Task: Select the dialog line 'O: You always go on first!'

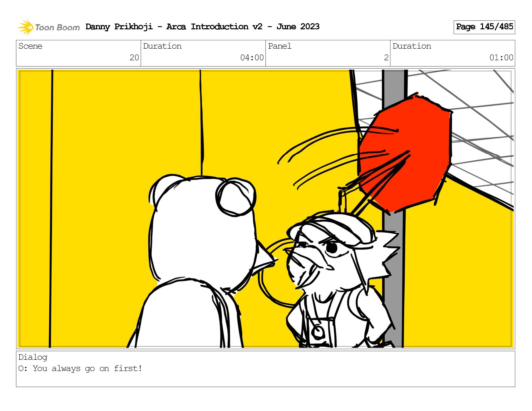Action: click(x=80, y=368)
